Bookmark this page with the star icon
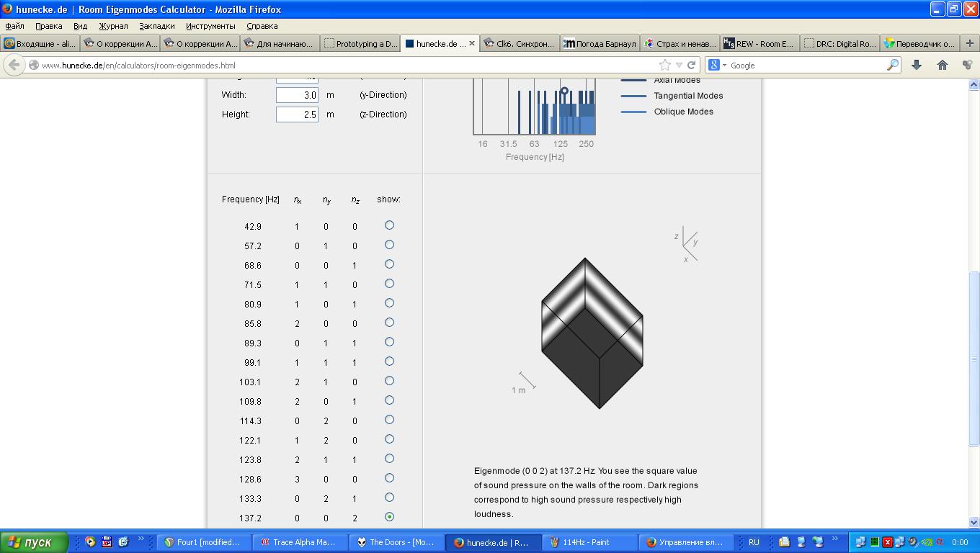Viewport: 980px width, 553px height. 665,65
